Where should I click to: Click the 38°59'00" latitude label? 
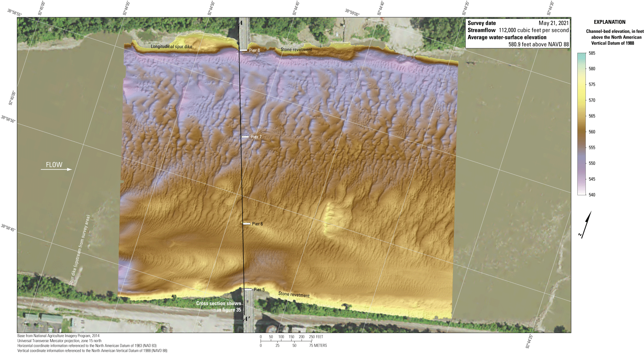tap(352, 13)
